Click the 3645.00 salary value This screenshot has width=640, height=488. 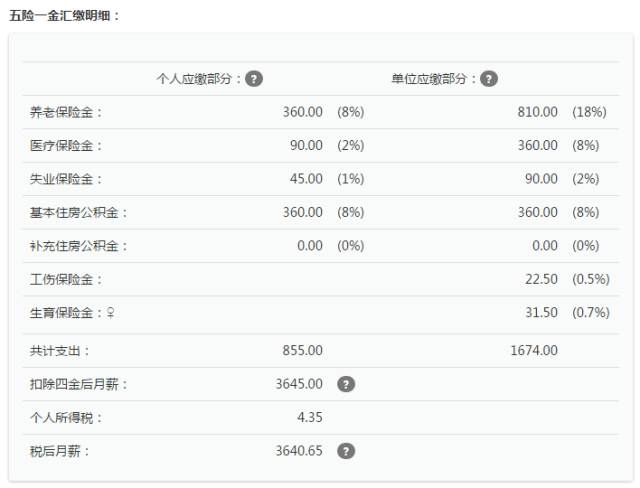(x=299, y=384)
